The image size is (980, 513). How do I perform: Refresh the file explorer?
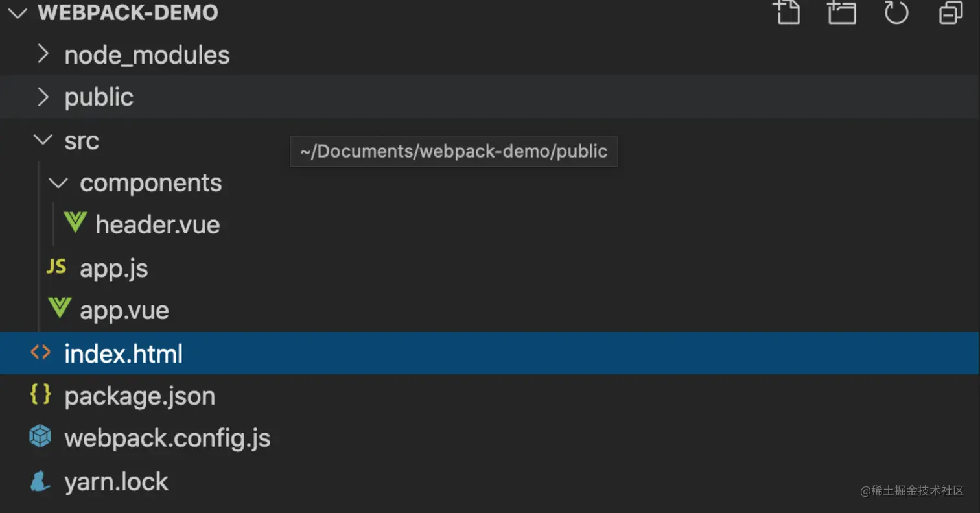pos(896,12)
